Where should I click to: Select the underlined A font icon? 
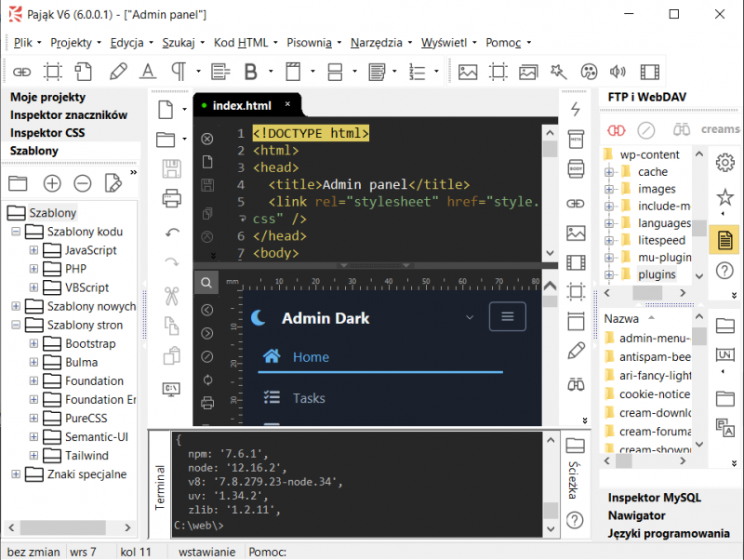click(x=148, y=73)
